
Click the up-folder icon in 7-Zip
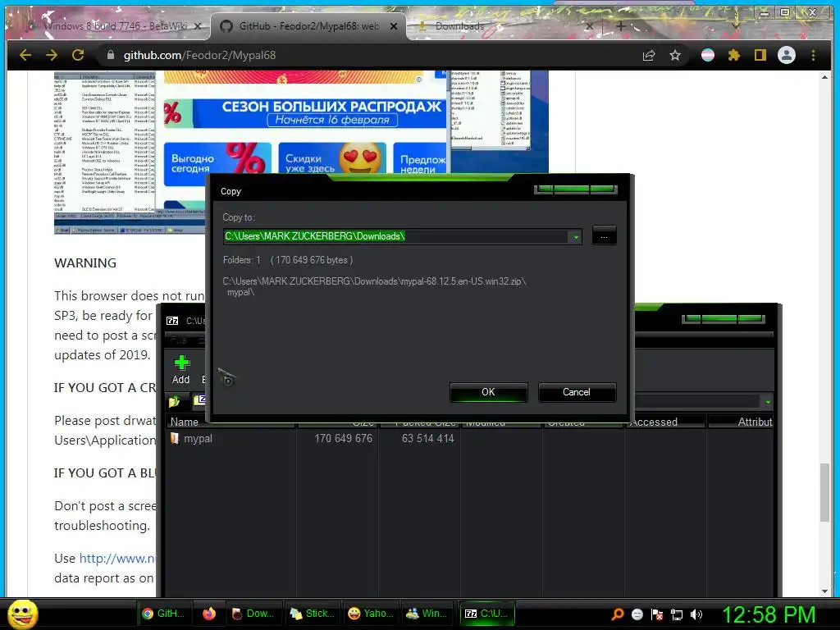[x=174, y=400]
